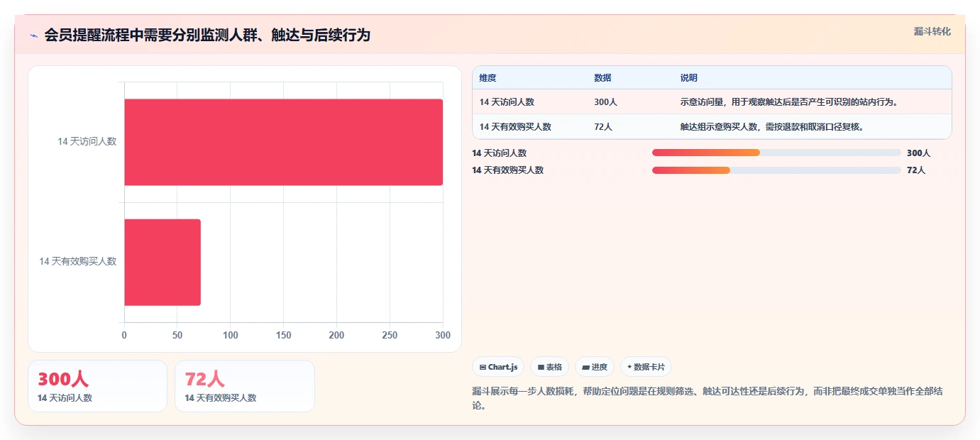Select the 表格 chip
The image size is (980, 440).
pyautogui.click(x=549, y=367)
